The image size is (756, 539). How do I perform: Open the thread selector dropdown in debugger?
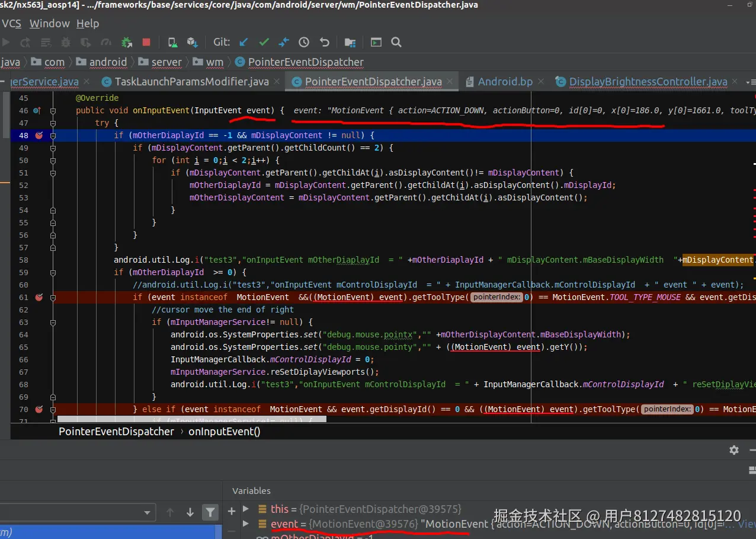(x=147, y=513)
